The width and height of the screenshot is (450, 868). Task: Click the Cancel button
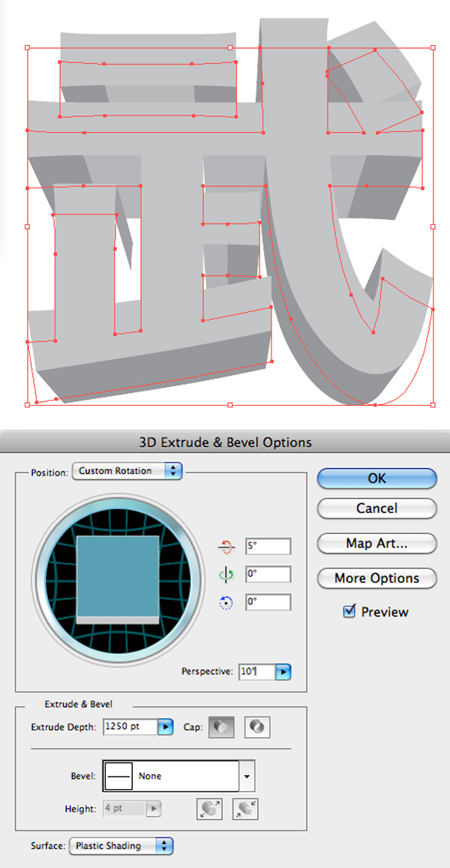[377, 508]
